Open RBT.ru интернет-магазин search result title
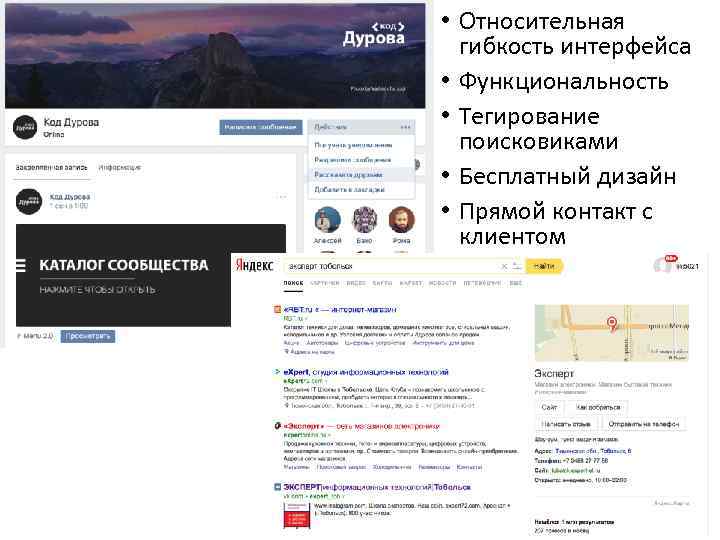Image resolution: width=720 pixels, height=540 pixels. coord(340,310)
